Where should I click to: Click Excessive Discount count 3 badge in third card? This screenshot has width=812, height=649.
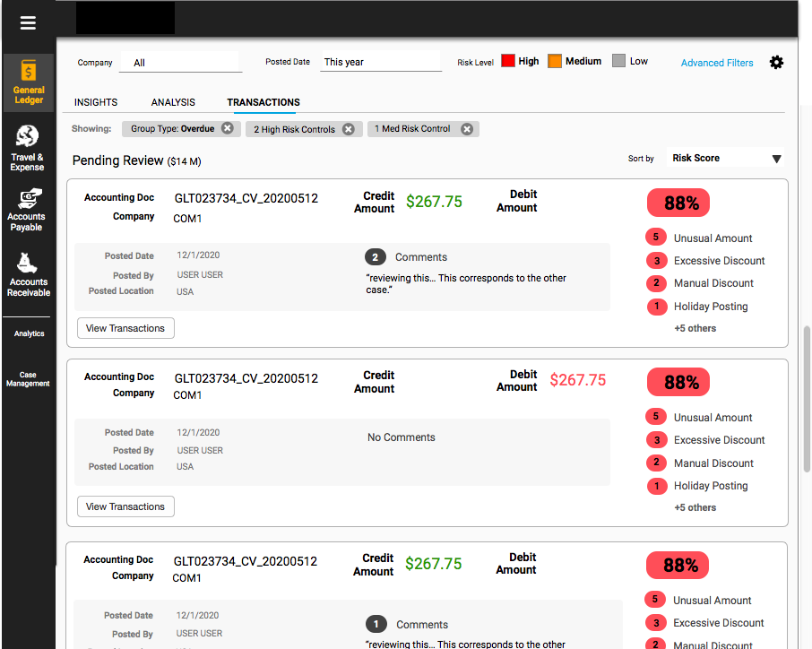656,623
